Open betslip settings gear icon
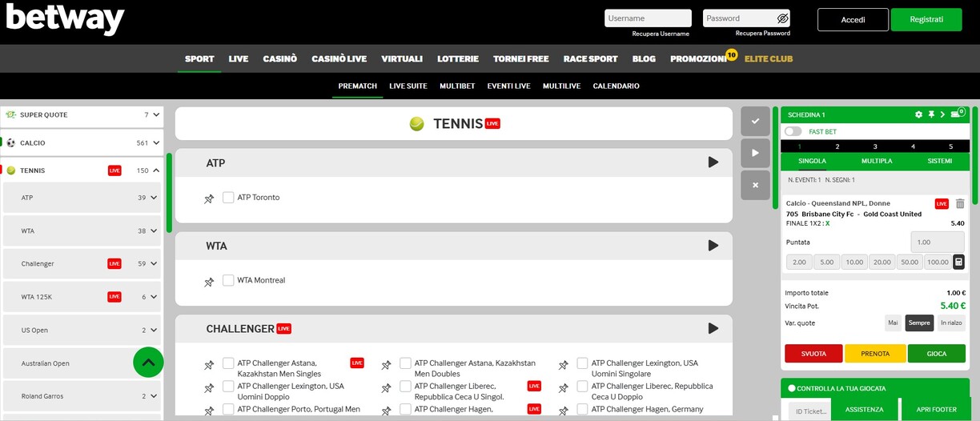 918,114
